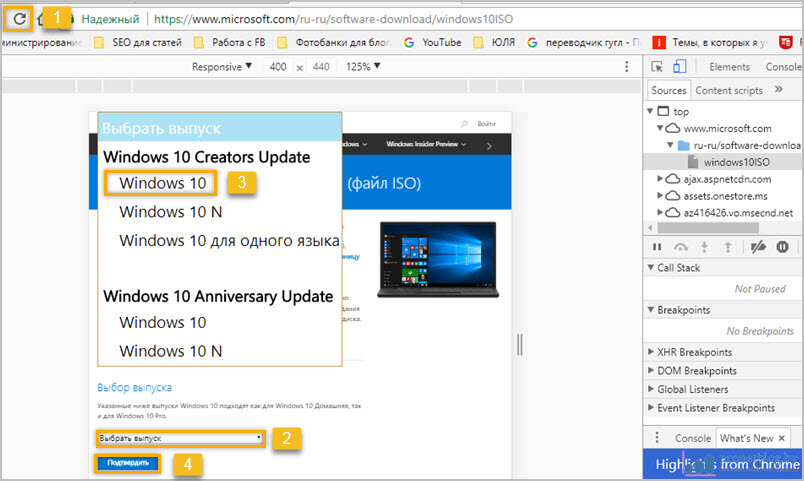Select the What's New drawer tab
The image size is (804, 481).
747,438
